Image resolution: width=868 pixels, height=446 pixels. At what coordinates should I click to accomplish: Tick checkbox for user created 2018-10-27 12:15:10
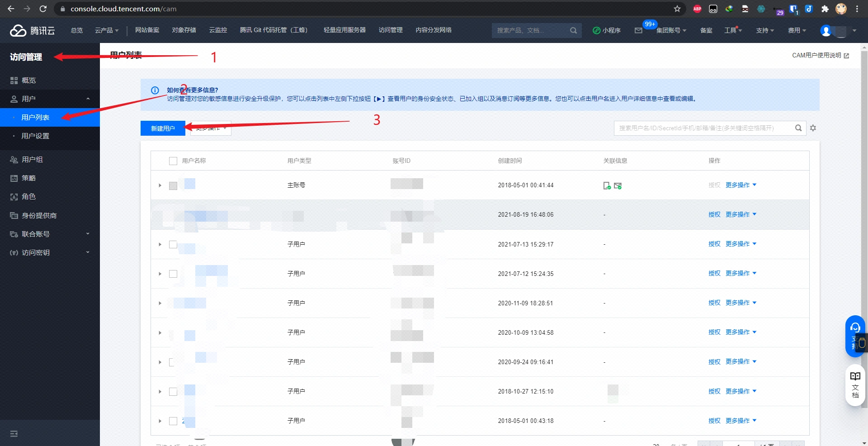click(173, 392)
